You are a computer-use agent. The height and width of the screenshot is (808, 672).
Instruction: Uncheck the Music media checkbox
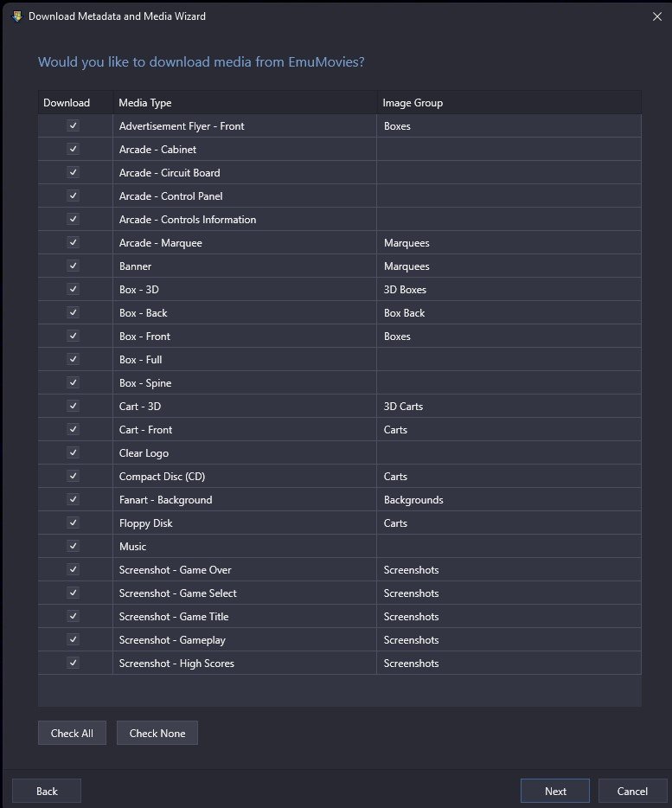74,546
